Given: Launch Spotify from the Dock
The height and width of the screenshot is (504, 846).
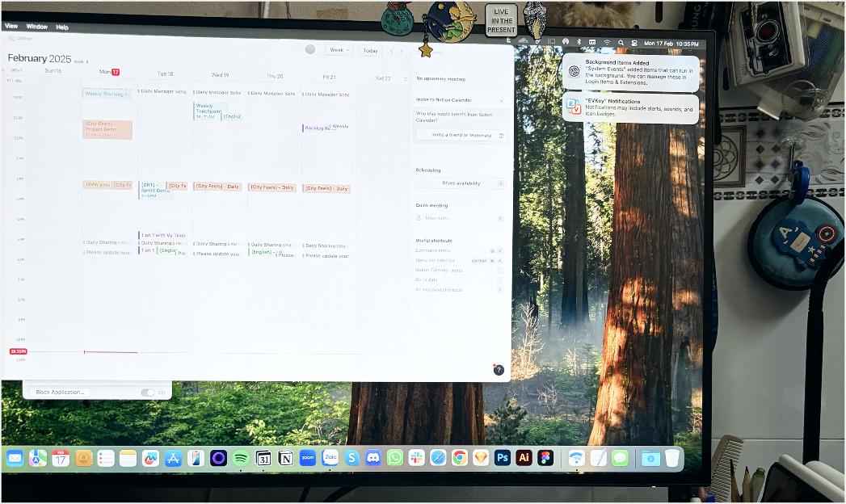Looking at the screenshot, I should pyautogui.click(x=241, y=458).
